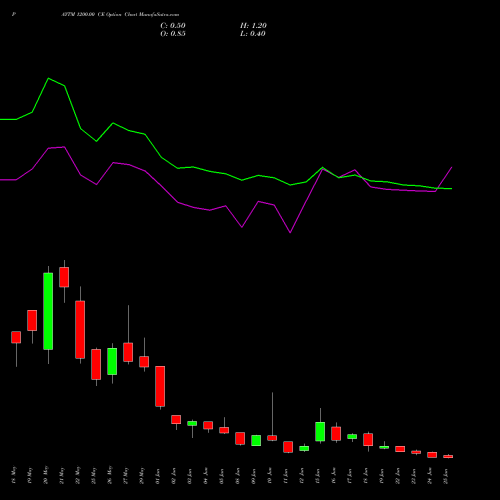Click the '21 May' date axis label
This screenshot has width=500, height=500.
click(62, 475)
